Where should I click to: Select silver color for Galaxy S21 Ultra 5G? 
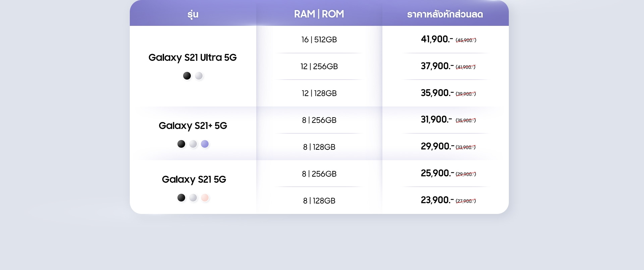pyautogui.click(x=199, y=76)
